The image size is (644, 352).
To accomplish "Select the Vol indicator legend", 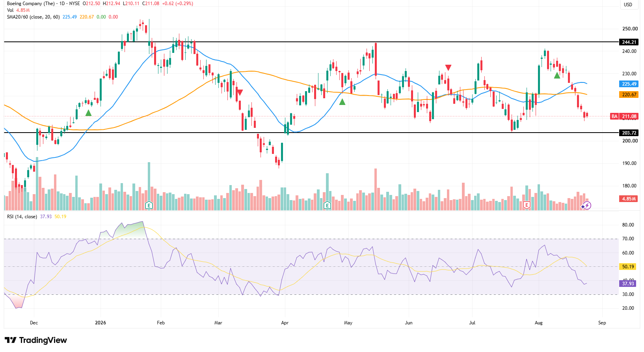I will pyautogui.click(x=10, y=10).
